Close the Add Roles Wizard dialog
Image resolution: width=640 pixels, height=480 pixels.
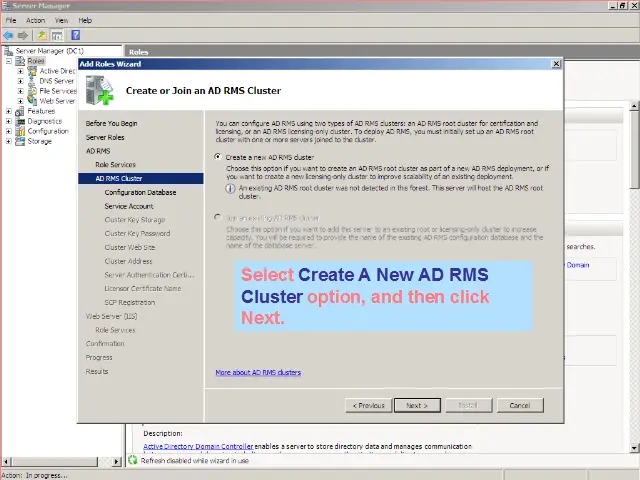point(556,64)
